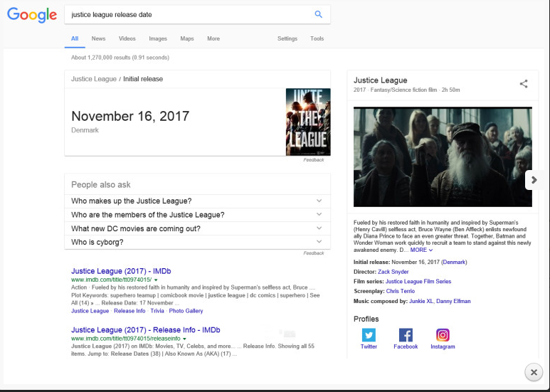Open the Tools menu
This screenshot has height=392, width=550.
tap(317, 38)
